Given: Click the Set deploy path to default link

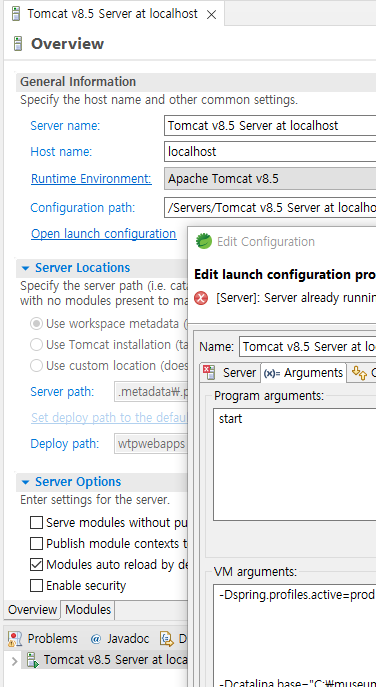Looking at the screenshot, I should [110, 418].
